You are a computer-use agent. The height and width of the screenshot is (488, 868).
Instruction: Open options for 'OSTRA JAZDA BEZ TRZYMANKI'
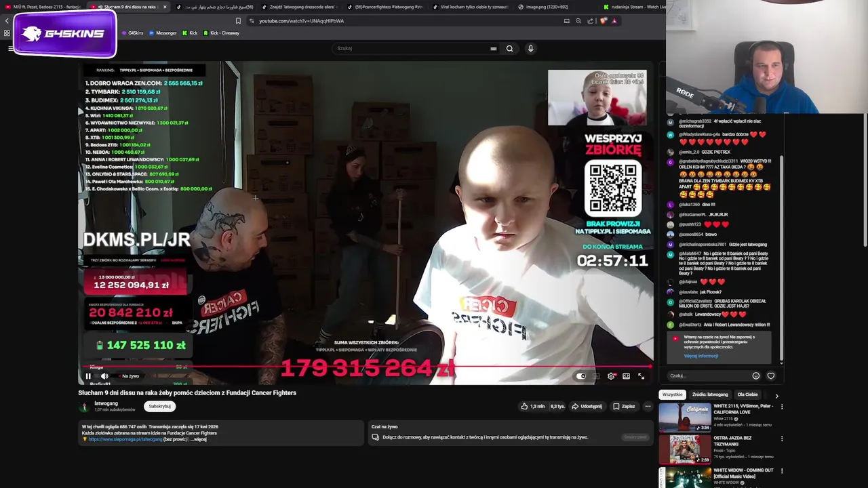[x=782, y=439]
